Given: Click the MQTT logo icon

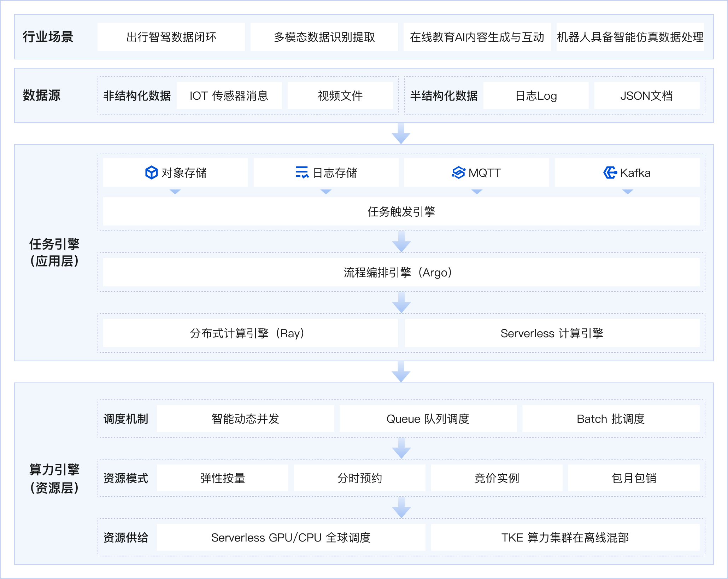Looking at the screenshot, I should [458, 172].
